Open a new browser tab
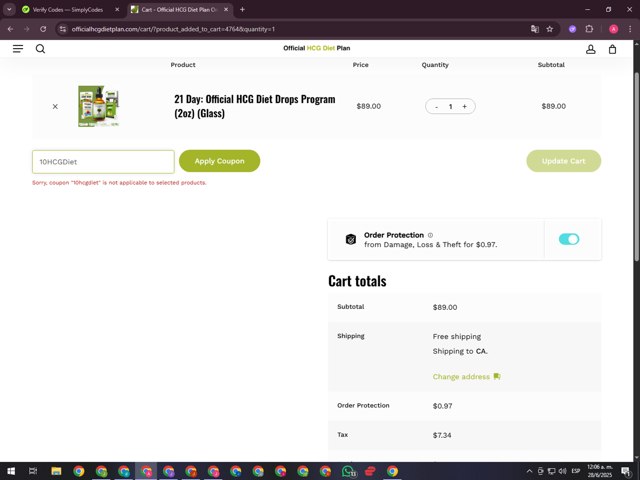 tap(242, 9)
